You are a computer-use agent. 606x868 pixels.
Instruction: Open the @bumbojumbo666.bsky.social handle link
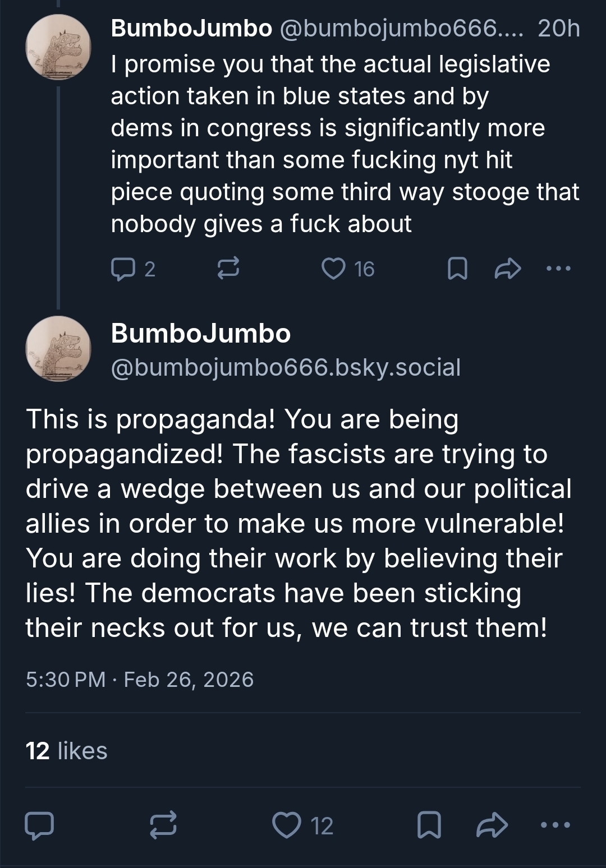click(286, 368)
